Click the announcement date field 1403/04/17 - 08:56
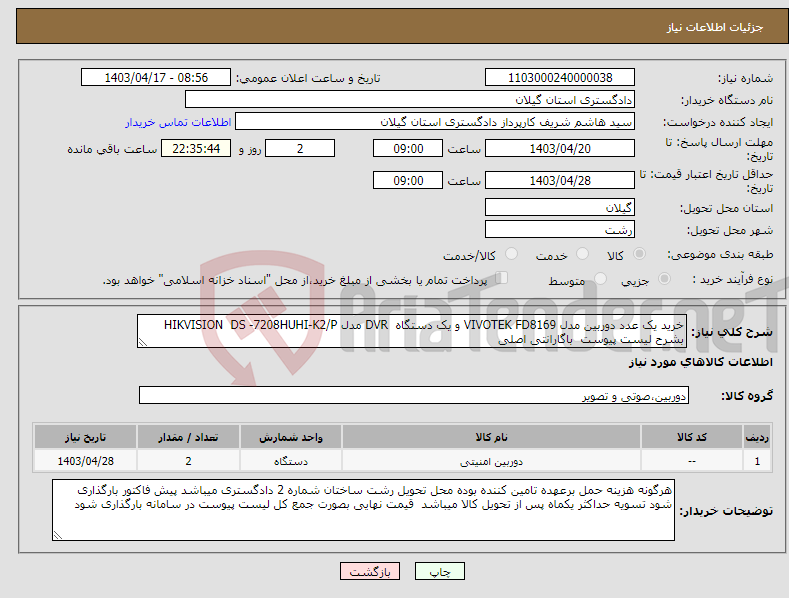Image resolution: width=789 pixels, height=598 pixels. (156, 78)
